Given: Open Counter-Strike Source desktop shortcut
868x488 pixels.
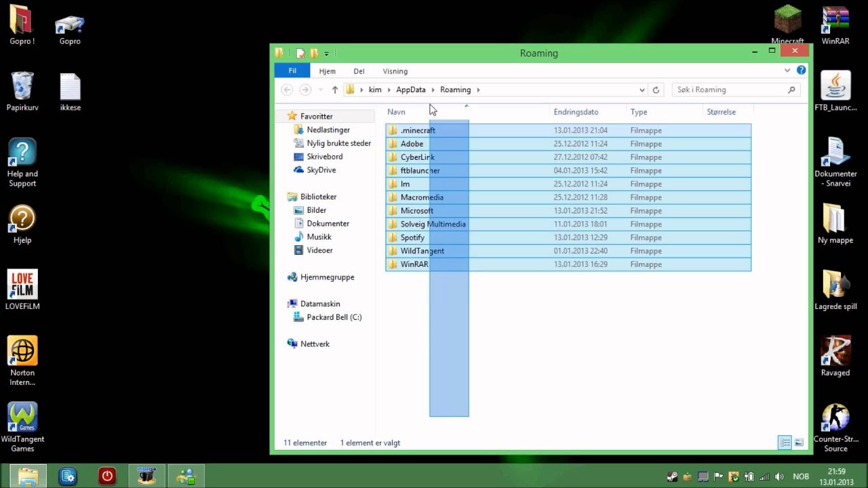Looking at the screenshot, I should coord(835,428).
